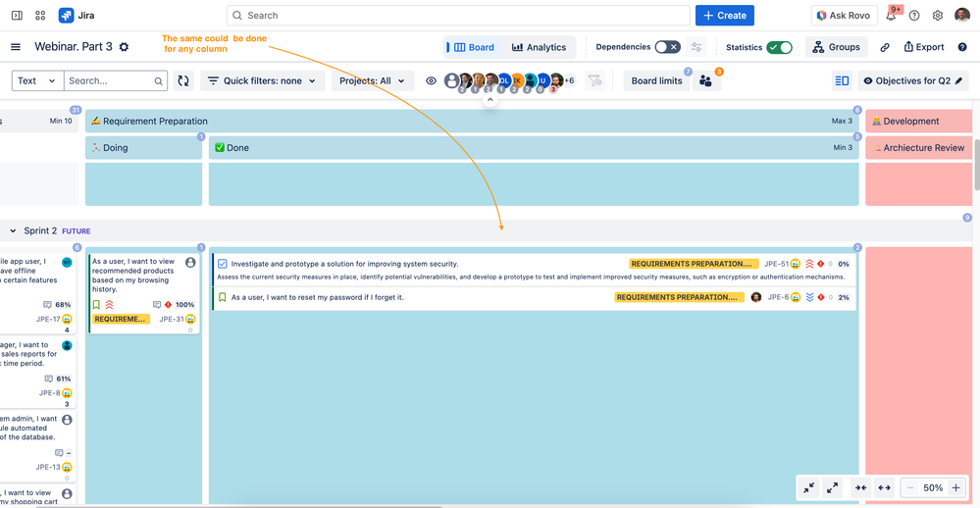Screen dimensions: 980x508
Task: Open Jira settings gear in the top bar
Action: click(938, 16)
